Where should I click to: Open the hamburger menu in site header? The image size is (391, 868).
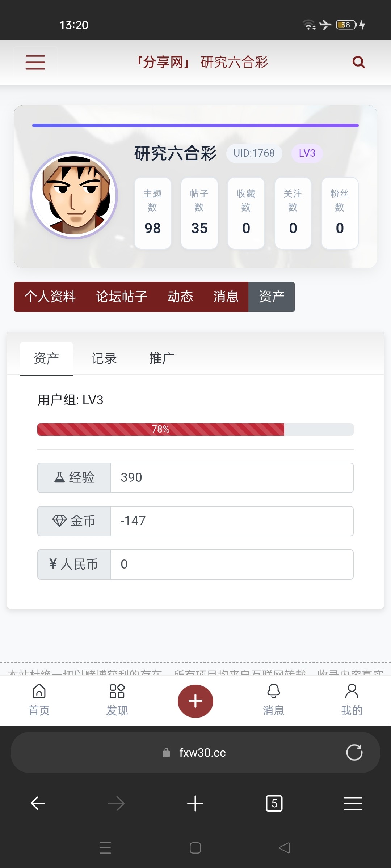[35, 62]
